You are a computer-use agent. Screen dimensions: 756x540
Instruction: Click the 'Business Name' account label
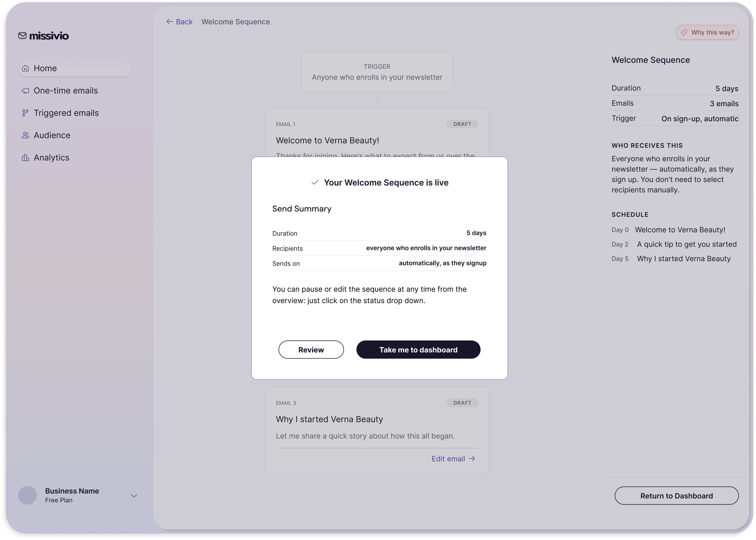[x=72, y=491]
